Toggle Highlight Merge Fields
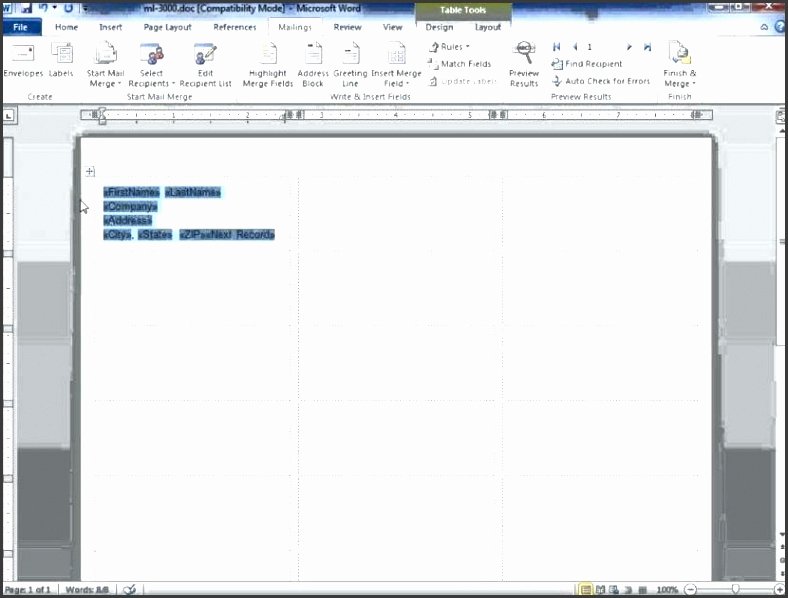The height and width of the screenshot is (598, 788). (267, 65)
